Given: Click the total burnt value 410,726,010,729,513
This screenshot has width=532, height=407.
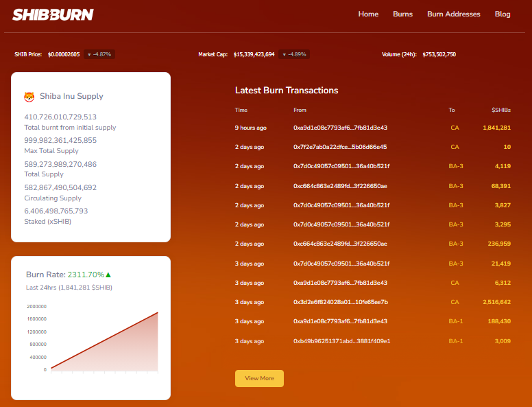Looking at the screenshot, I should click(60, 117).
